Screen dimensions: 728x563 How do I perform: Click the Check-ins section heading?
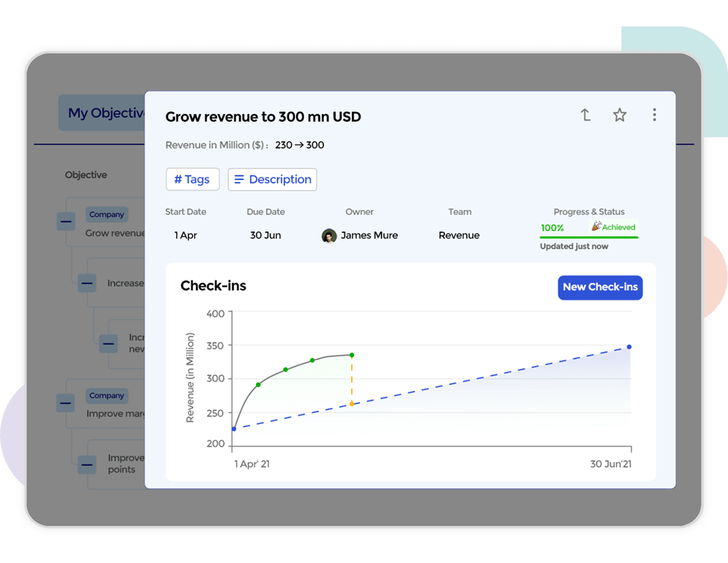pyautogui.click(x=213, y=286)
